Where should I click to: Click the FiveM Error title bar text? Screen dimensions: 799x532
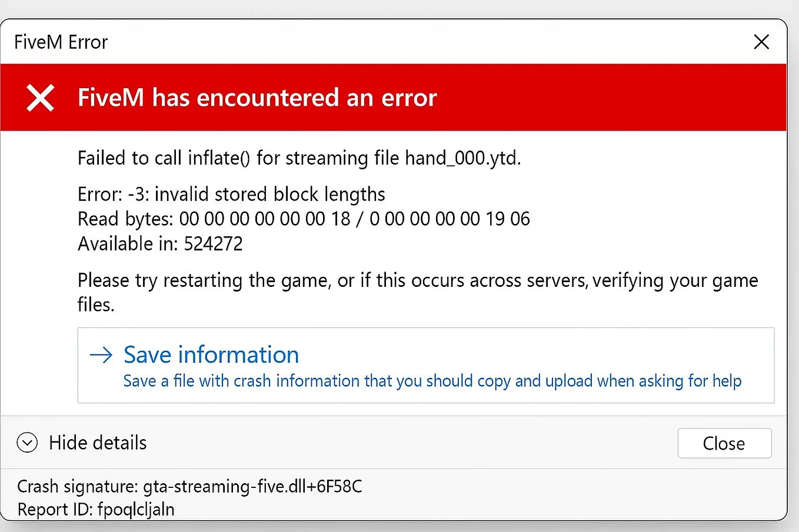click(60, 42)
